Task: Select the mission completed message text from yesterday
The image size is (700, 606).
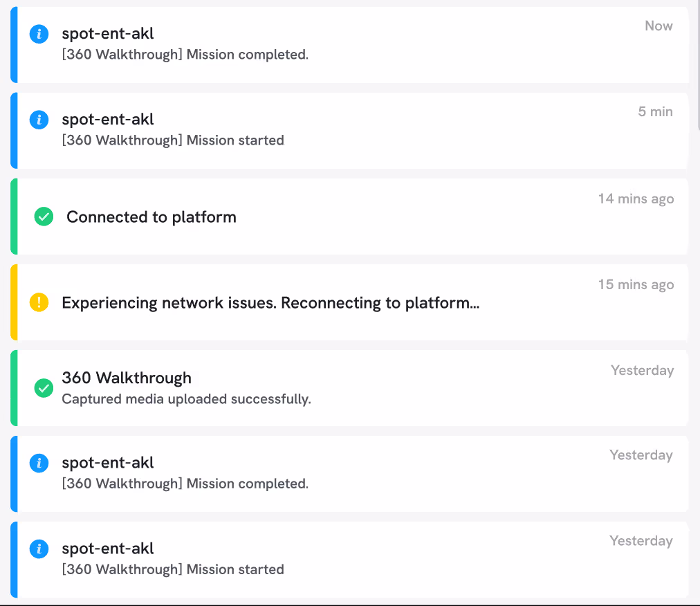Action: tap(184, 483)
